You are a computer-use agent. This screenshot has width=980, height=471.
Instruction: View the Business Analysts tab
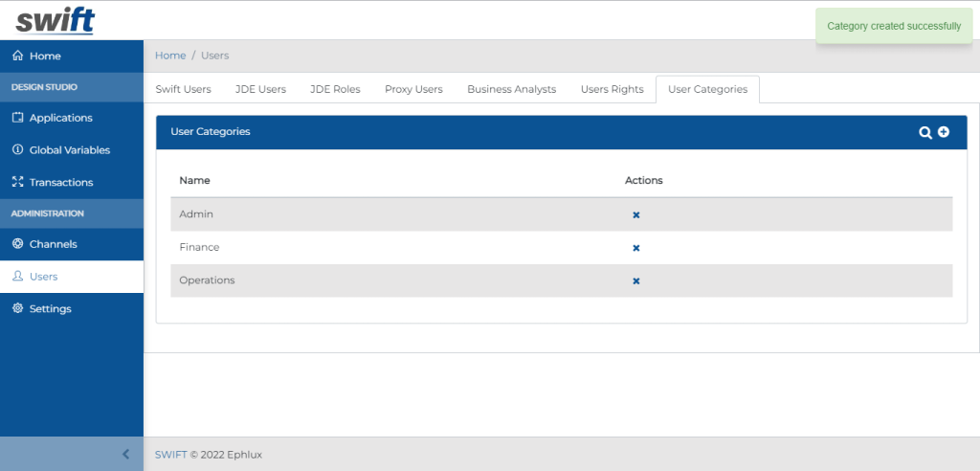tap(511, 89)
